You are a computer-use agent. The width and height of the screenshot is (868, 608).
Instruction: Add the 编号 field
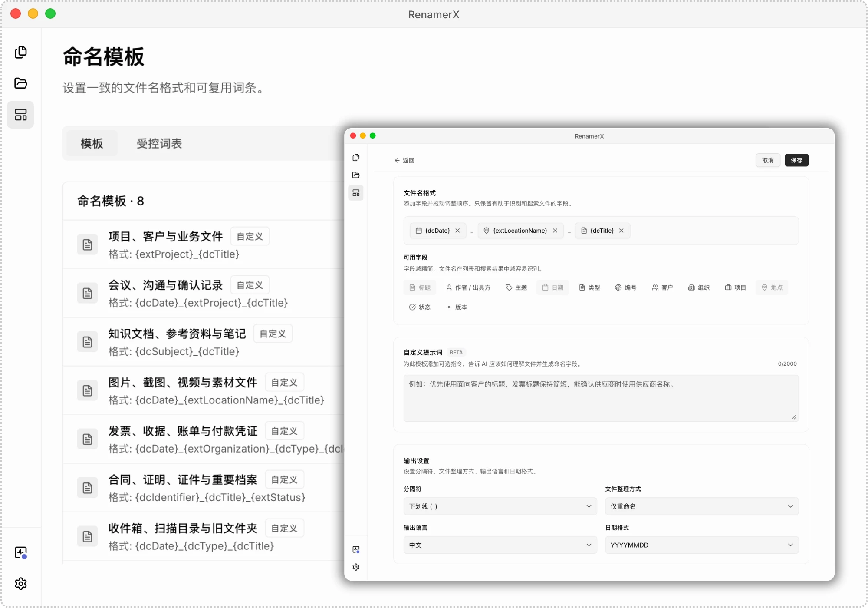point(626,287)
